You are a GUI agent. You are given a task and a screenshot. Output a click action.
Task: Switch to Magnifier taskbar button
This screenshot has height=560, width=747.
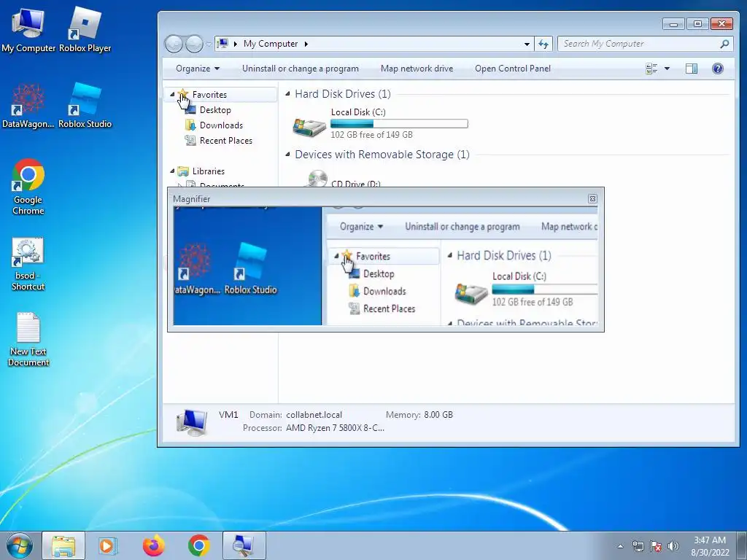click(244, 545)
